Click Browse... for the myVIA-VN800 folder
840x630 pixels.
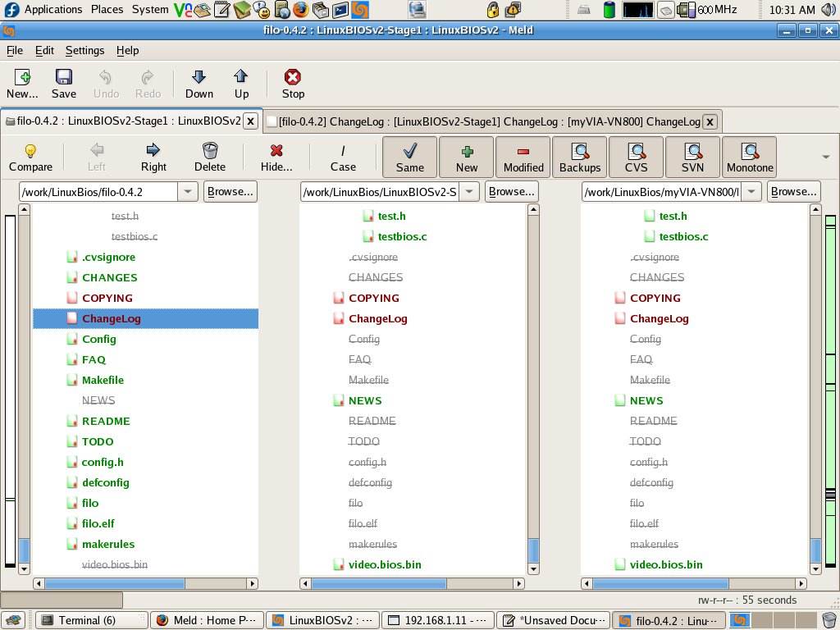793,192
